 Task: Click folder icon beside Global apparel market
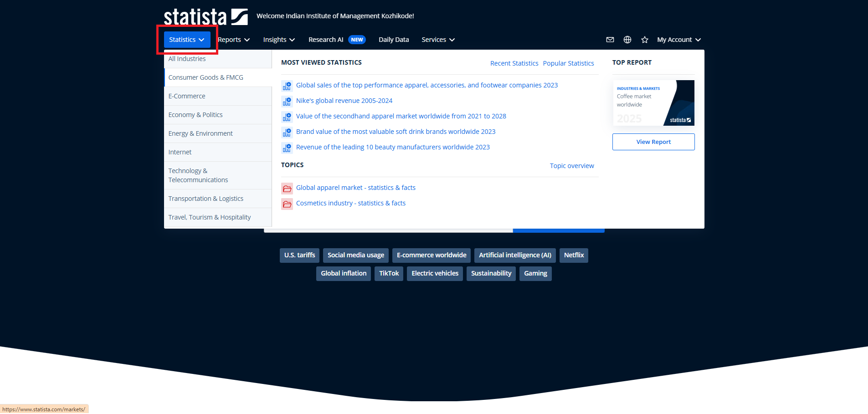287,188
